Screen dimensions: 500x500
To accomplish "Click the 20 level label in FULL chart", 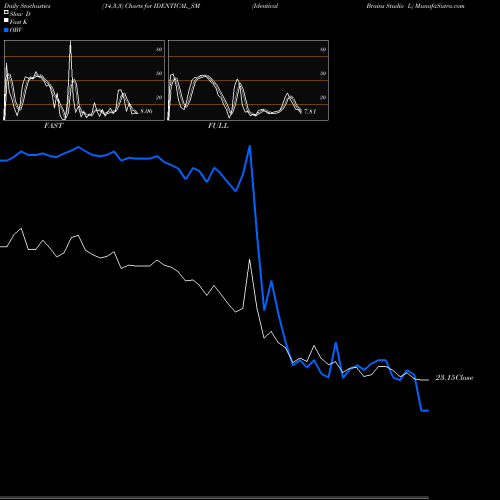I will pyautogui.click(x=323, y=97).
